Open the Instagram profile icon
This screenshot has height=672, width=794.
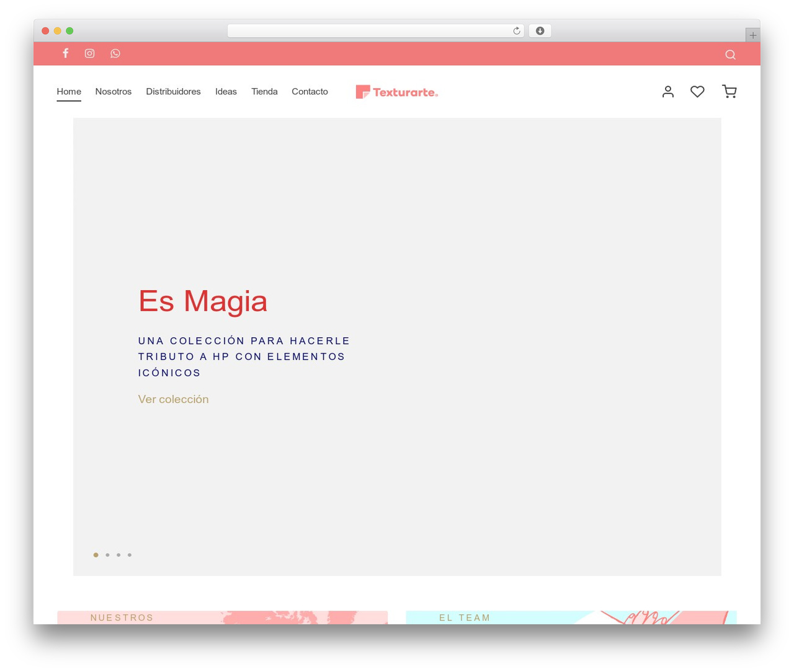point(90,53)
